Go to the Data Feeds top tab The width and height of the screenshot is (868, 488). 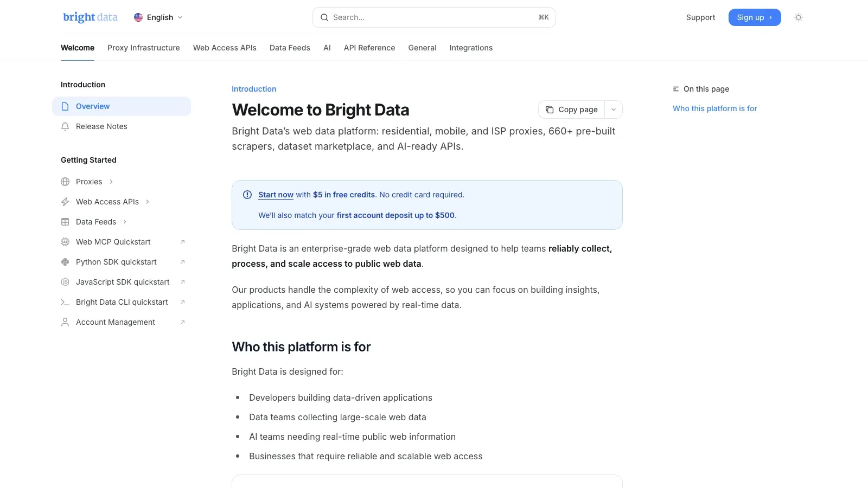click(x=290, y=48)
